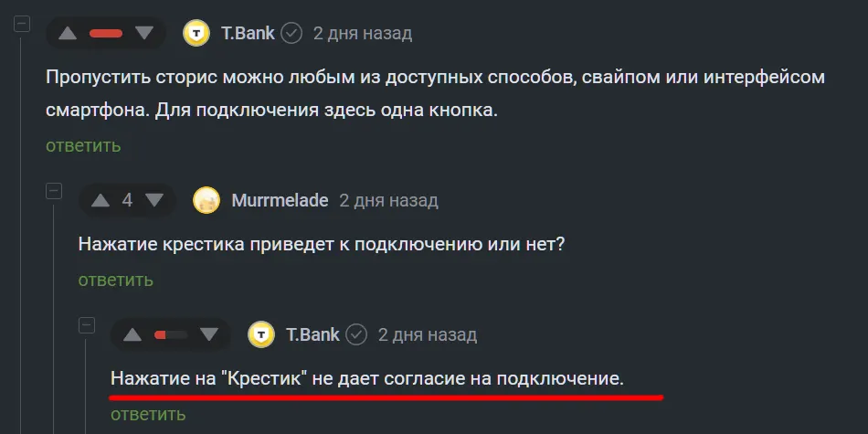This screenshot has height=434, width=868.
Task: Collapse the bottom T.Bank reply
Action: click(x=87, y=324)
